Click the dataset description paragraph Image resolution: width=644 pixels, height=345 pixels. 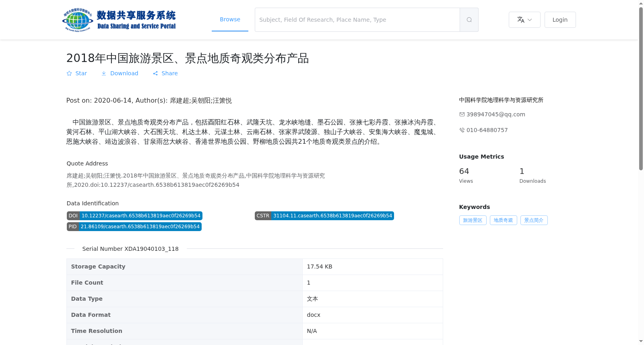(253, 132)
